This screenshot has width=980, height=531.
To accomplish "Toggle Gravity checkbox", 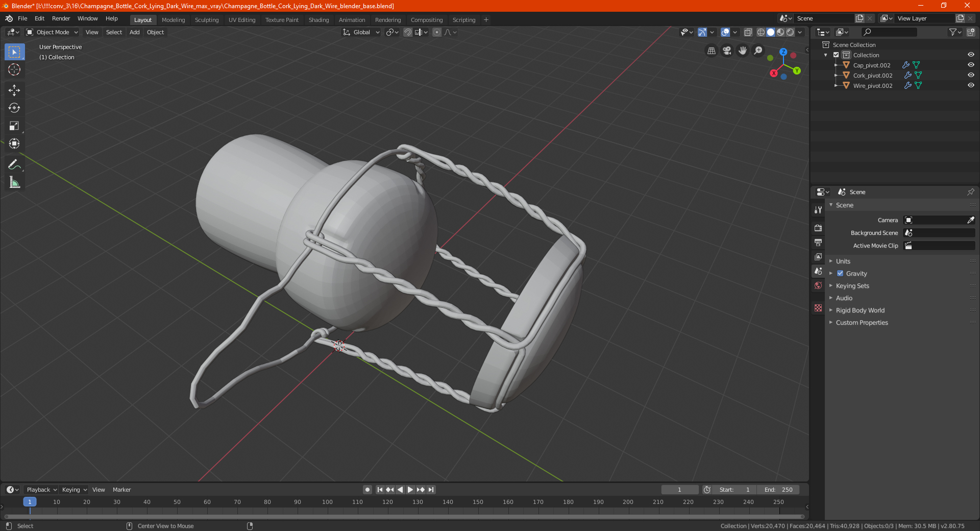I will [840, 274].
